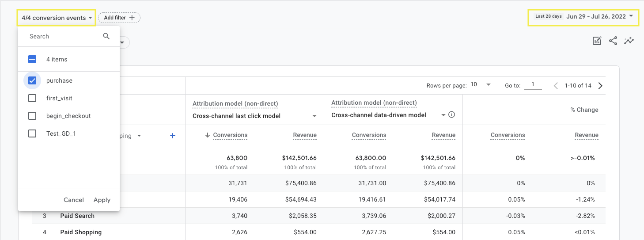Change the Cross-channel last click model dropdown
644x240 pixels.
click(x=255, y=116)
